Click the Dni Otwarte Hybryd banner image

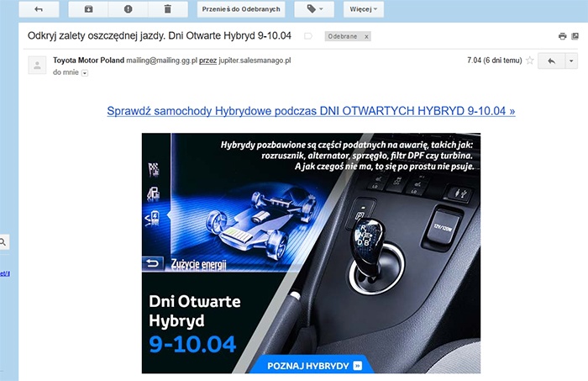tap(311, 253)
